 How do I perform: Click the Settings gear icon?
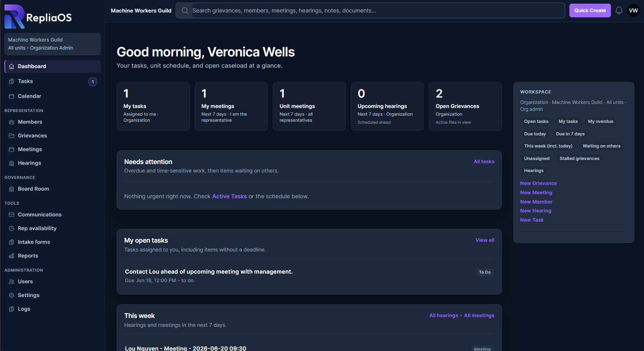point(12,295)
